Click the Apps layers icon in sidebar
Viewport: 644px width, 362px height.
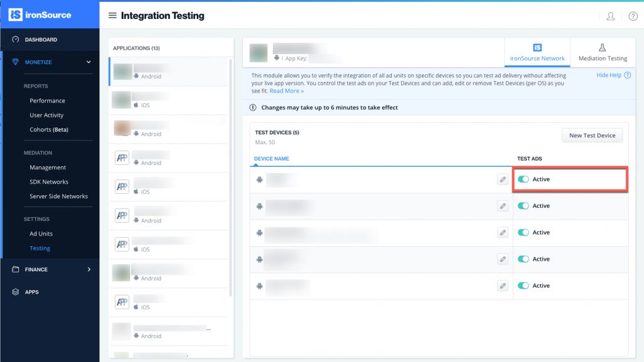16,292
